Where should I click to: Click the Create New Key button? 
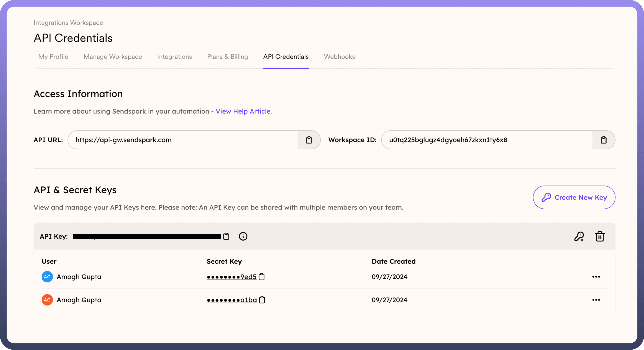(x=574, y=197)
